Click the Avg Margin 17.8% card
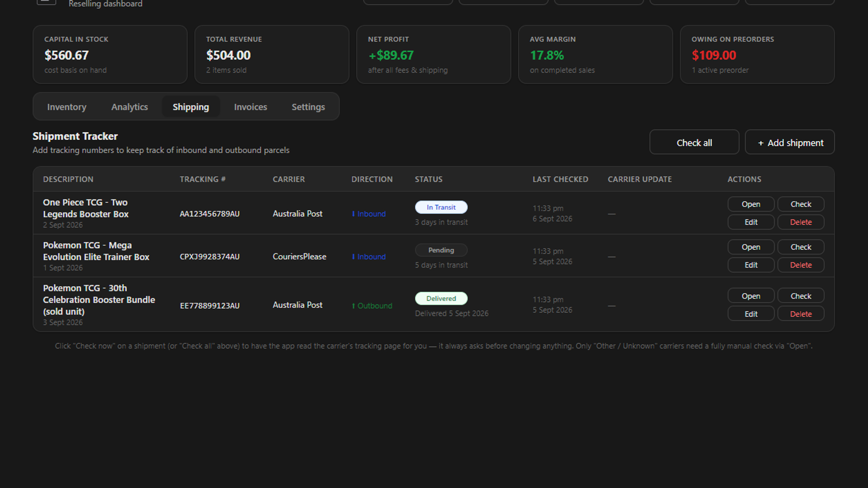The height and width of the screenshot is (488, 868). pyautogui.click(x=595, y=54)
